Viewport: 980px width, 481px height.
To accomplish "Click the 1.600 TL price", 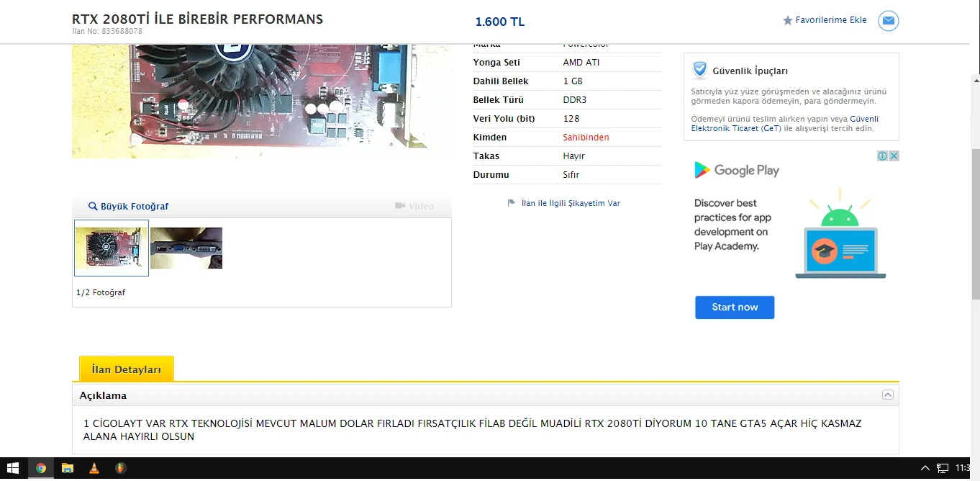I will pyautogui.click(x=500, y=22).
